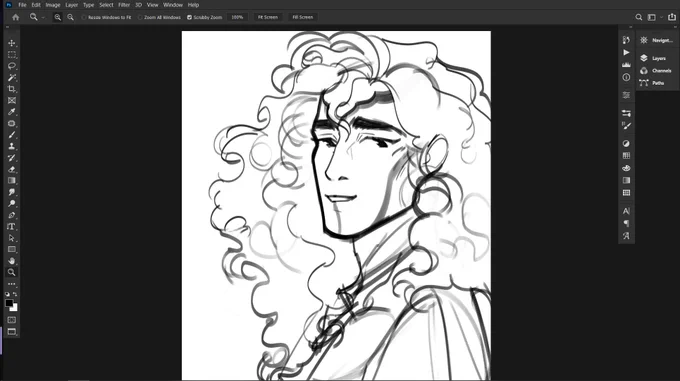Select the Smudge tool

tap(12, 192)
